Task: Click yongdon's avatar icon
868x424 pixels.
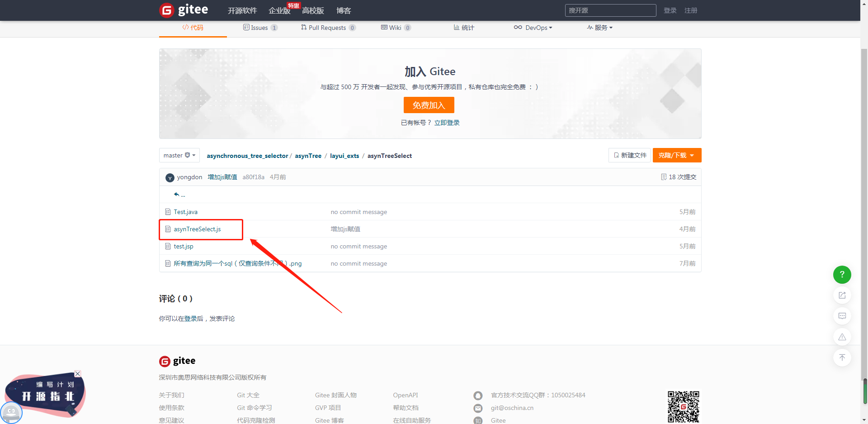Action: coord(170,177)
